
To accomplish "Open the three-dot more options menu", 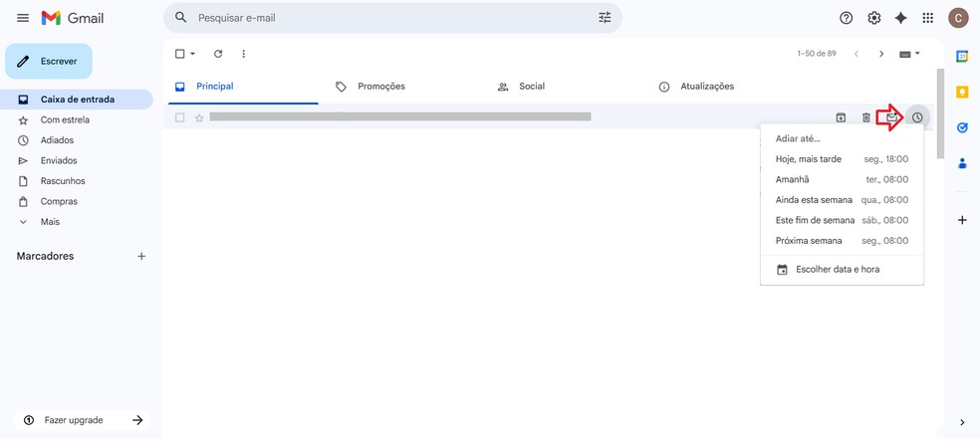I will 244,54.
